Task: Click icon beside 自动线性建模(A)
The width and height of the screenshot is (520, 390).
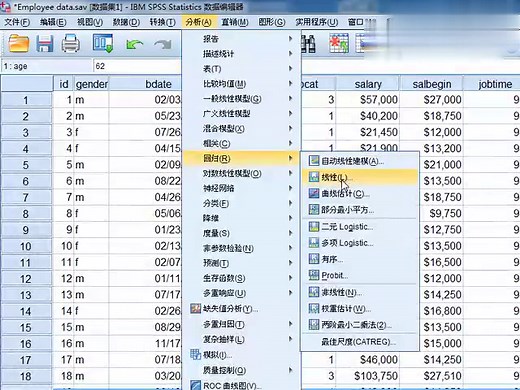Action: click(314, 161)
